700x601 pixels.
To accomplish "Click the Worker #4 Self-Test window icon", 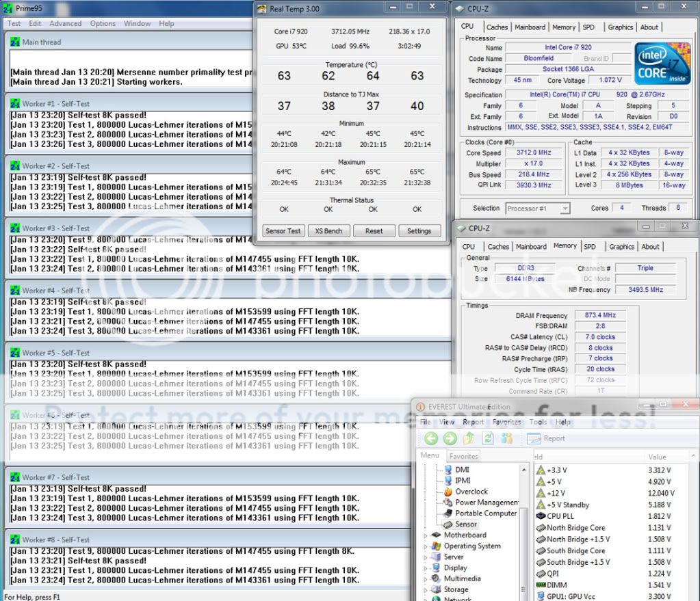I will pyautogui.click(x=15, y=291).
